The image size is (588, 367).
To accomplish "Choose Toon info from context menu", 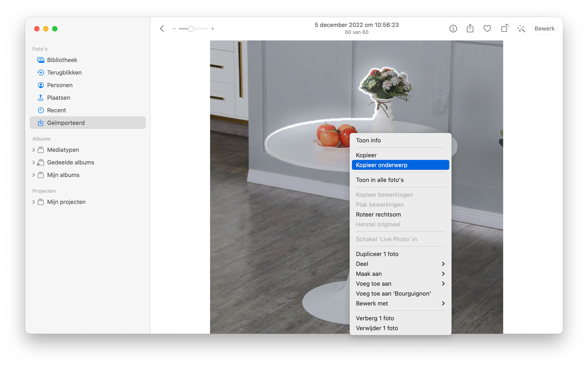I will 400,141.
